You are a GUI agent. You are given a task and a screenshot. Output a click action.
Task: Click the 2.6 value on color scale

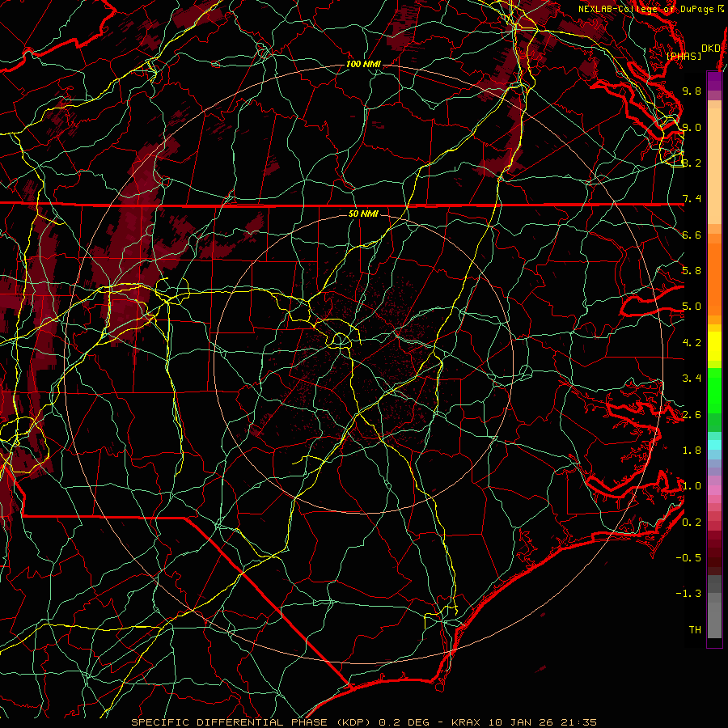(692, 415)
